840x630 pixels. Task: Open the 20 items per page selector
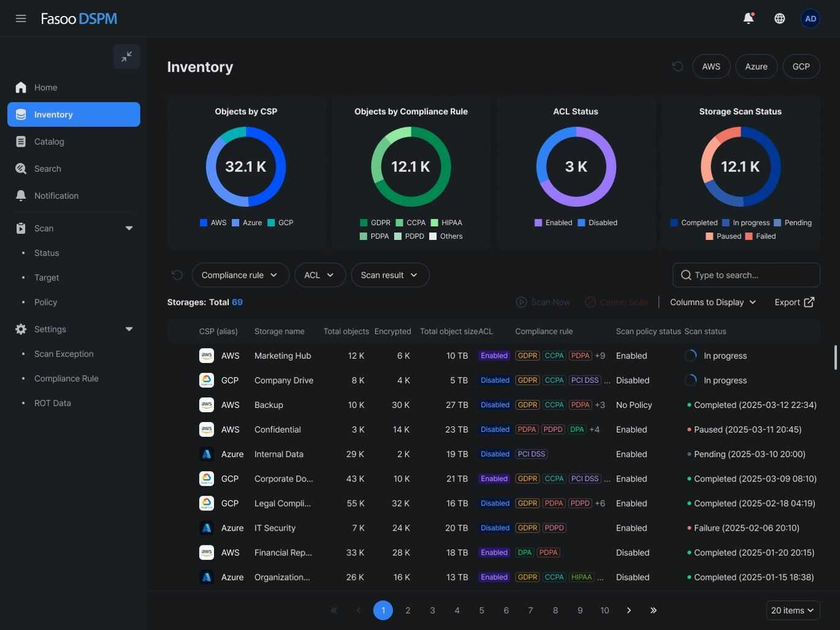click(792, 610)
